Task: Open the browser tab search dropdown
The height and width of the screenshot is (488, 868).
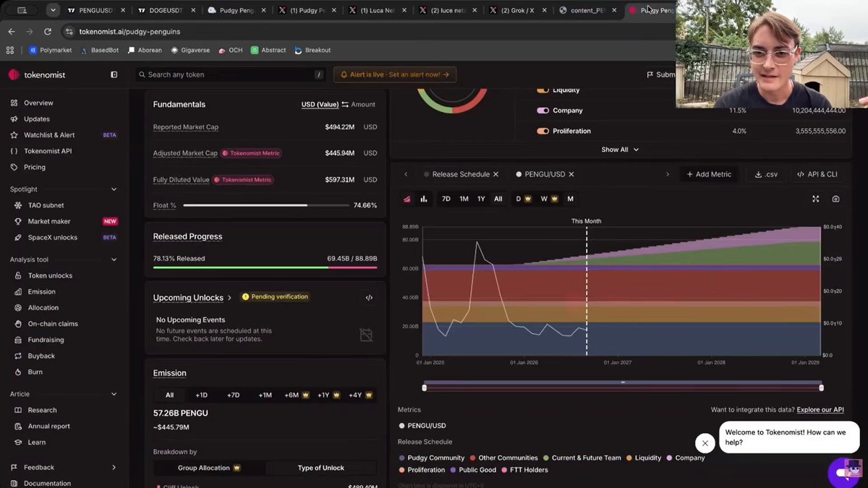Action: point(53,10)
